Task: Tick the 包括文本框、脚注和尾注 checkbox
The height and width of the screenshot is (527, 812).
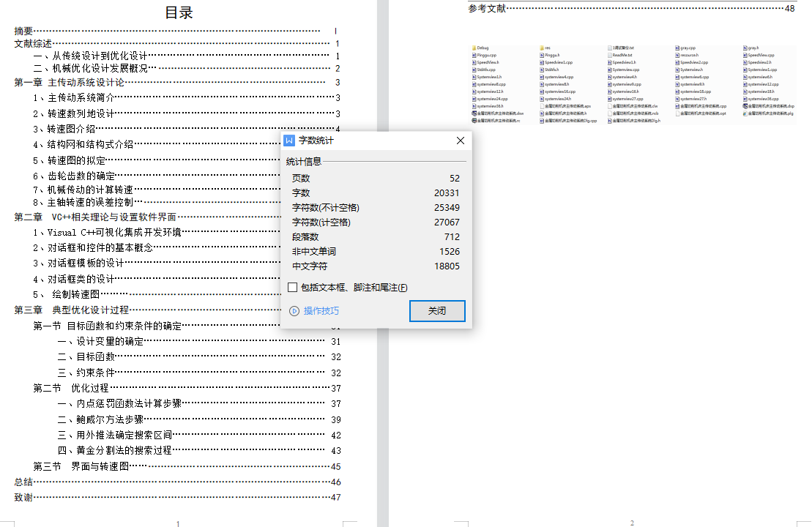Action: (293, 288)
